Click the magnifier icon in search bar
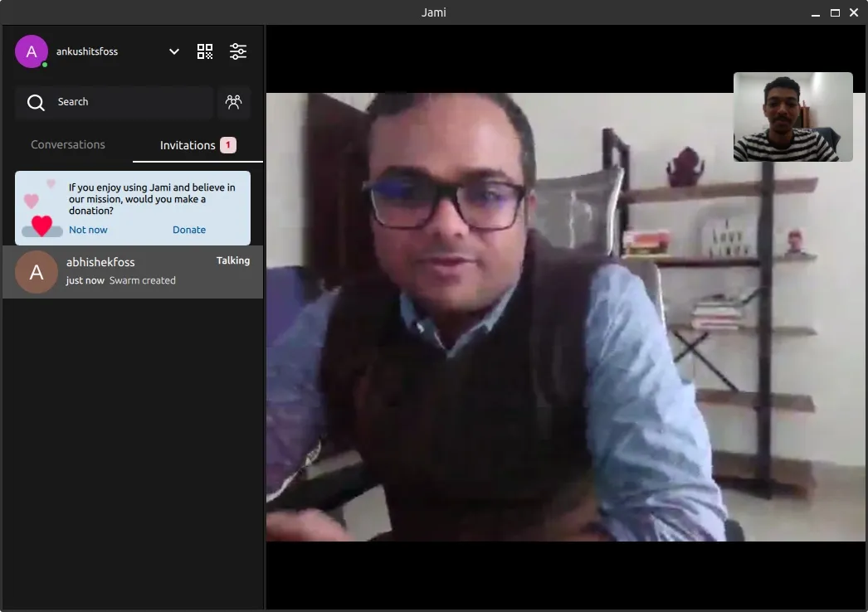The height and width of the screenshot is (612, 868). [36, 102]
